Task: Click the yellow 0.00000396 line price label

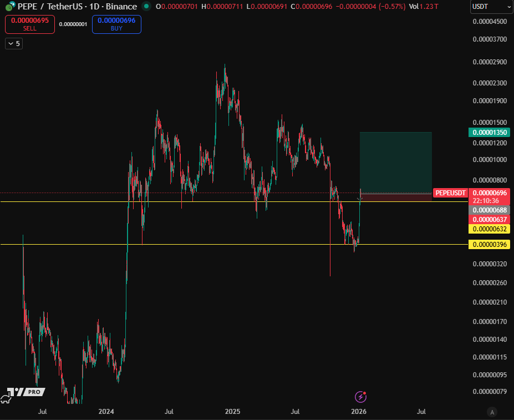Action: click(490, 245)
